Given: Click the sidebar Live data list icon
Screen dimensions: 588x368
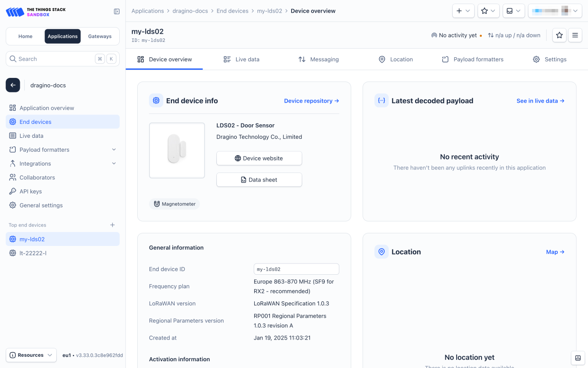Looking at the screenshot, I should pyautogui.click(x=13, y=136).
